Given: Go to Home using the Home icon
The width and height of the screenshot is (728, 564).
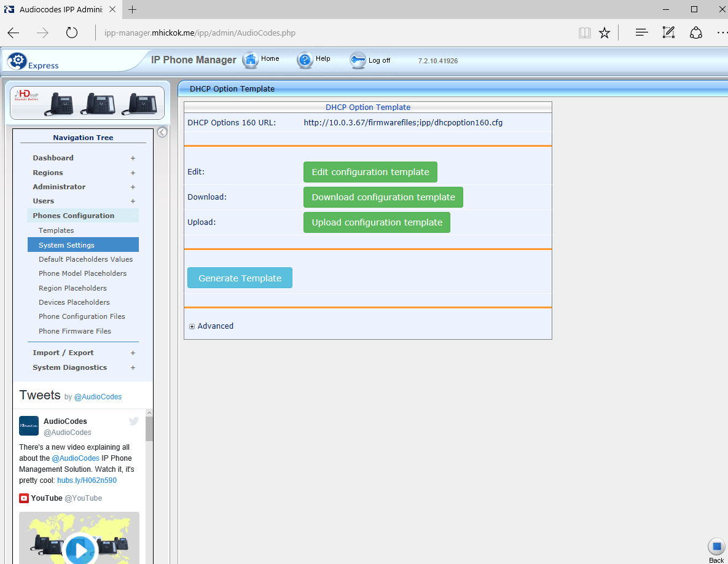Looking at the screenshot, I should pyautogui.click(x=252, y=60).
